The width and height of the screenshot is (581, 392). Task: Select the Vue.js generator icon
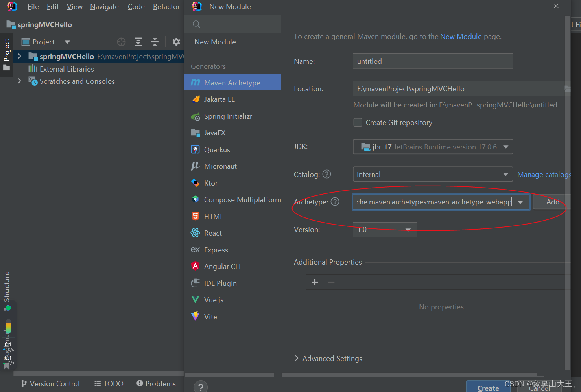196,300
